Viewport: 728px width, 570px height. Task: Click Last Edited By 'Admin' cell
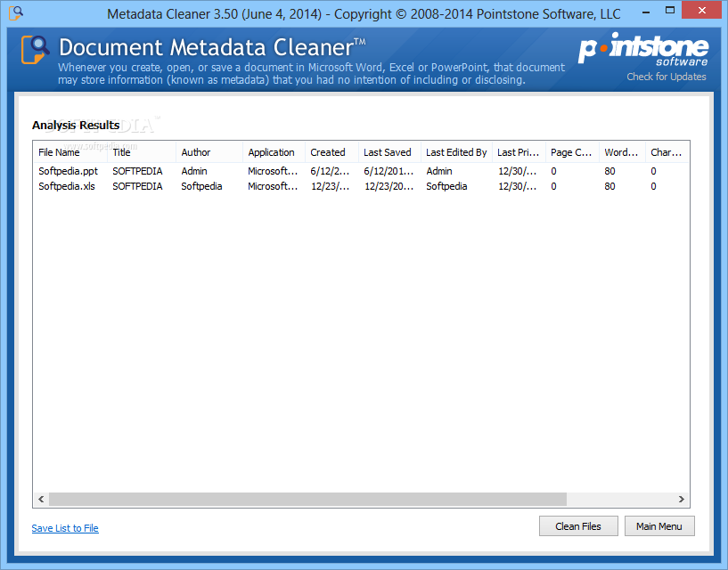(x=439, y=171)
